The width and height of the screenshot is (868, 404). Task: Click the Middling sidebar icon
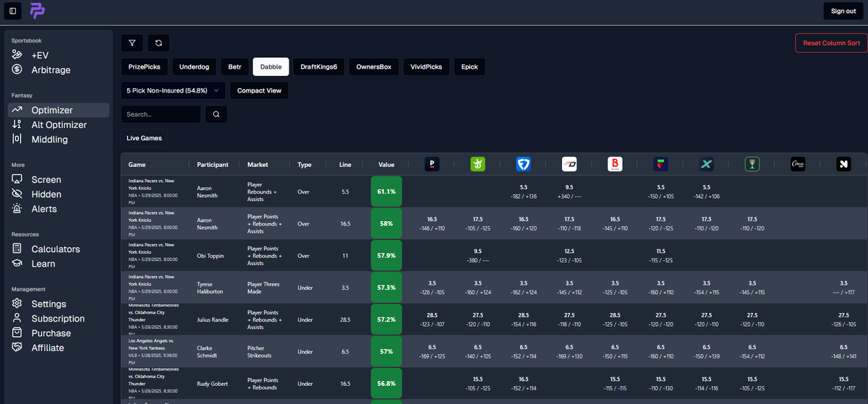[17, 139]
